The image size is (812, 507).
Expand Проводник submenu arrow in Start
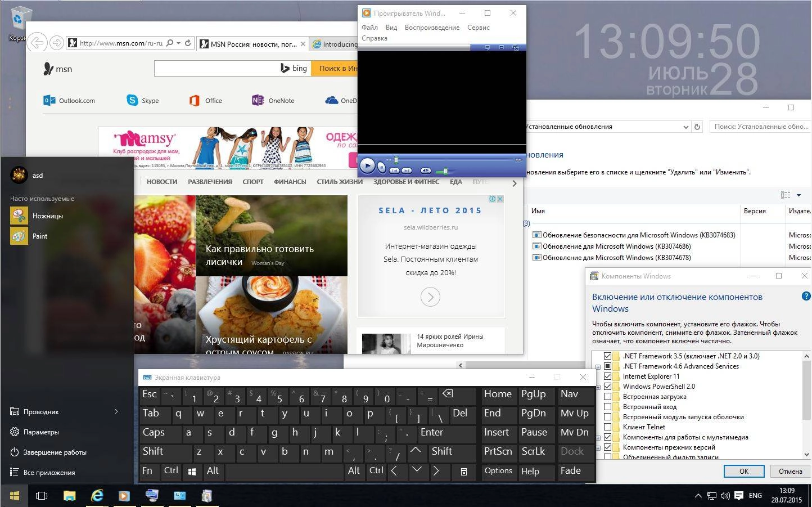pyautogui.click(x=116, y=411)
